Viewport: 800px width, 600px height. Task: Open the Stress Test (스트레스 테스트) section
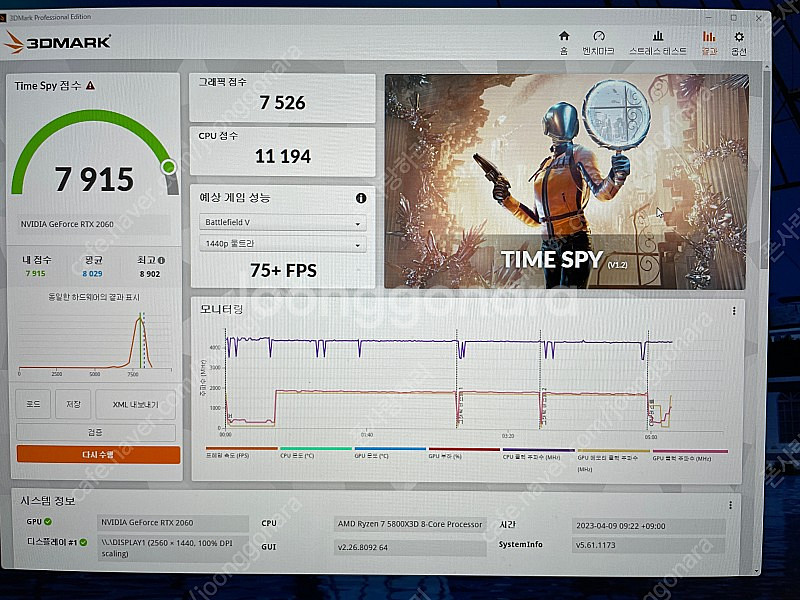point(658,42)
